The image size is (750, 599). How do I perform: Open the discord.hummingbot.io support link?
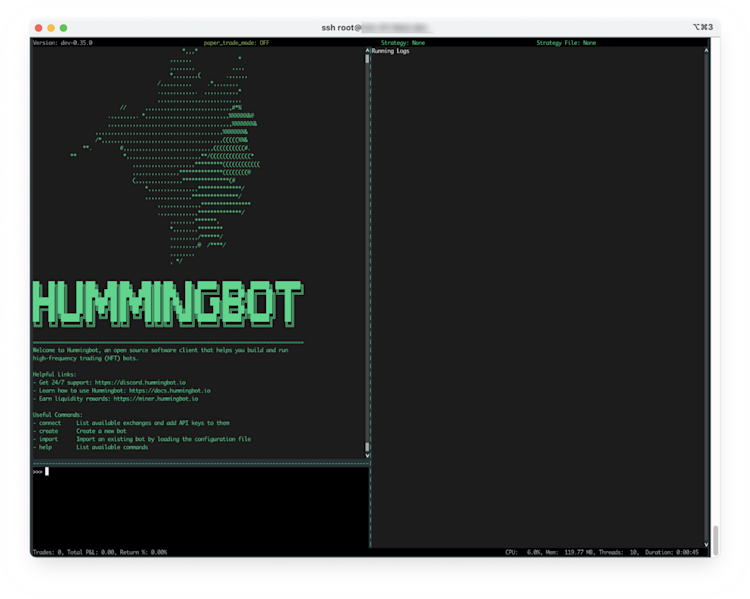[140, 382]
